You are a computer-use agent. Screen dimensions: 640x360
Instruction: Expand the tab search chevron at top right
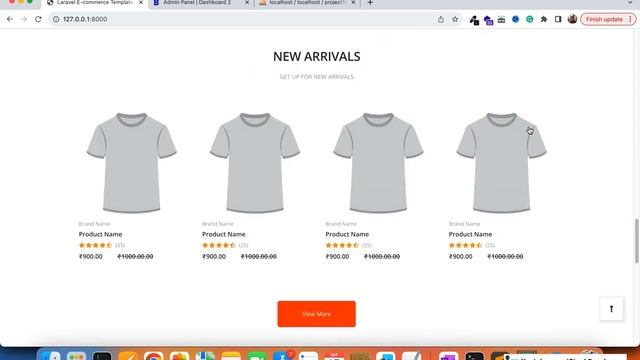[x=630, y=3]
